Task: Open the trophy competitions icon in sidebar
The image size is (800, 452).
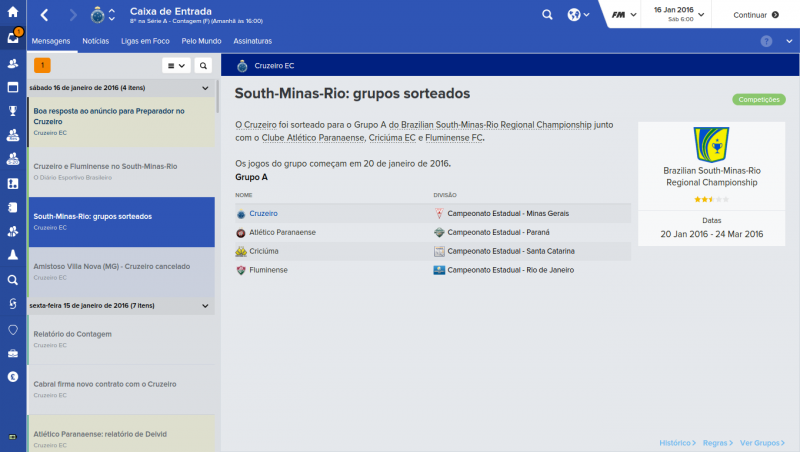Action: tap(13, 111)
